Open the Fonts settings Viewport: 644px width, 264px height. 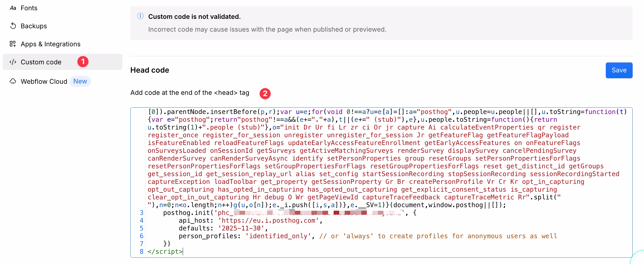[x=29, y=8]
